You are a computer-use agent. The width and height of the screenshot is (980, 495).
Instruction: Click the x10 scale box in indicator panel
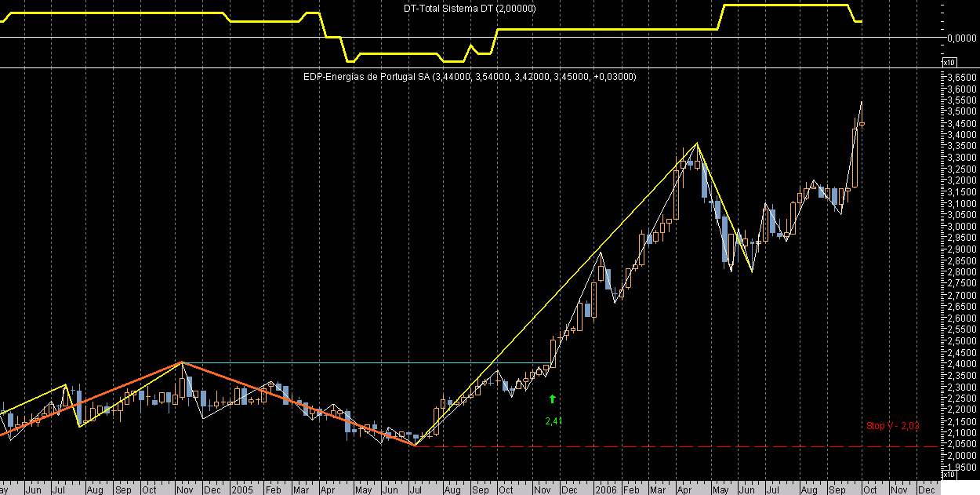948,62
